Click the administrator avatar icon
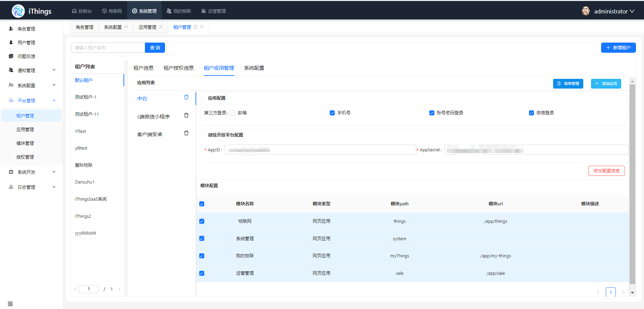 coord(586,11)
